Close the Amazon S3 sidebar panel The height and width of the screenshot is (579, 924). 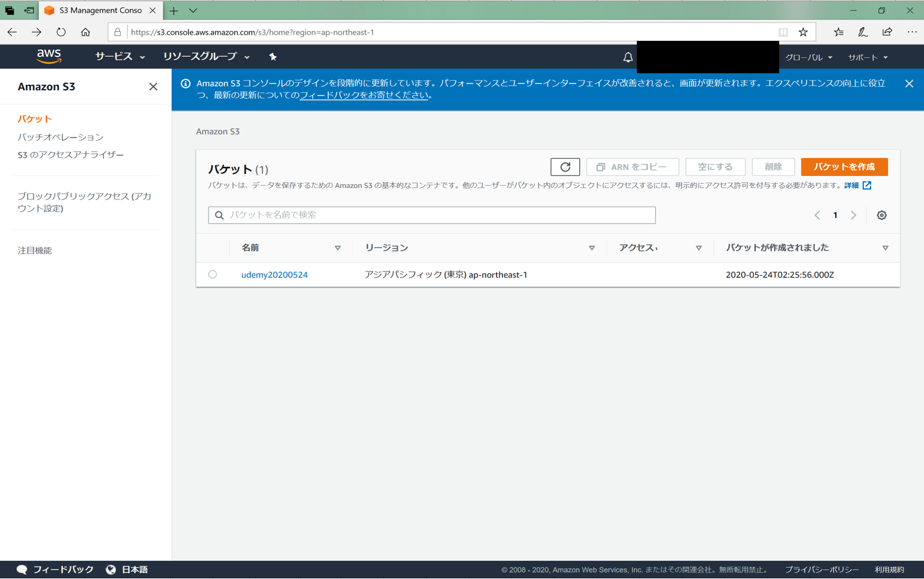pyautogui.click(x=153, y=86)
